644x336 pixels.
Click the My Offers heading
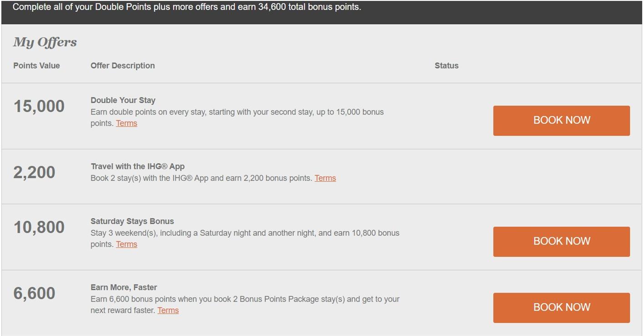point(45,42)
